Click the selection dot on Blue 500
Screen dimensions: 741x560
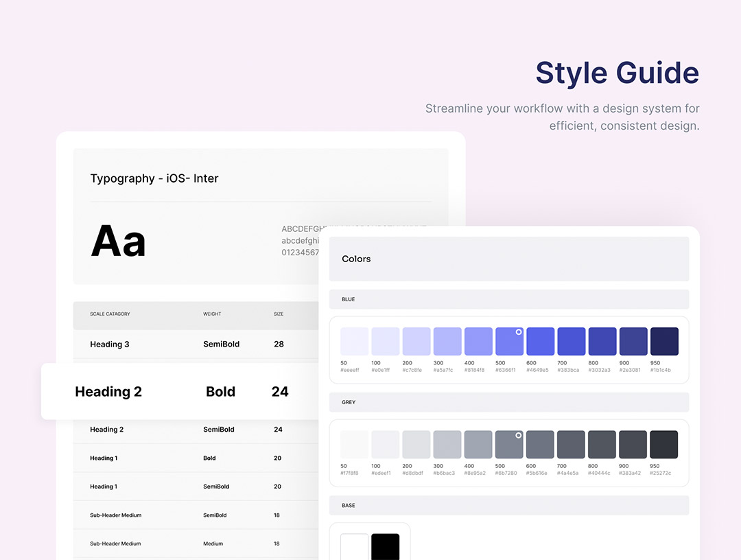(x=519, y=332)
